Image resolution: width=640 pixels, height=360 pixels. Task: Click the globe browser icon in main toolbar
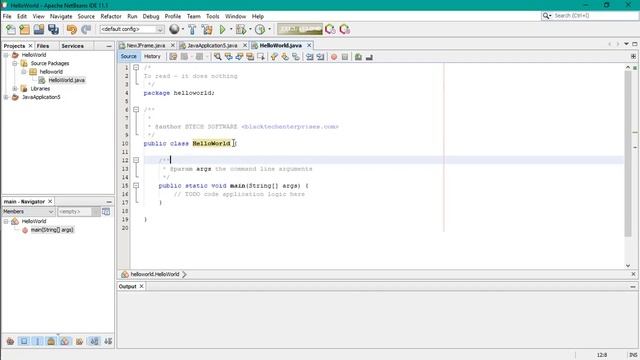(x=174, y=29)
